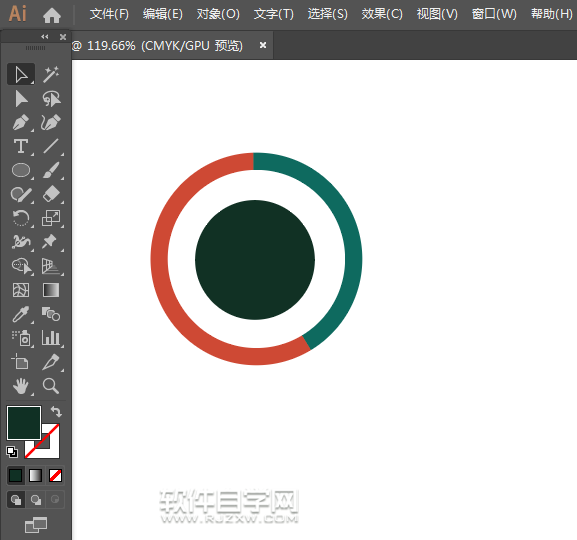This screenshot has width=577, height=540.
Task: Click the dark green fill swatch
Action: click(24, 423)
